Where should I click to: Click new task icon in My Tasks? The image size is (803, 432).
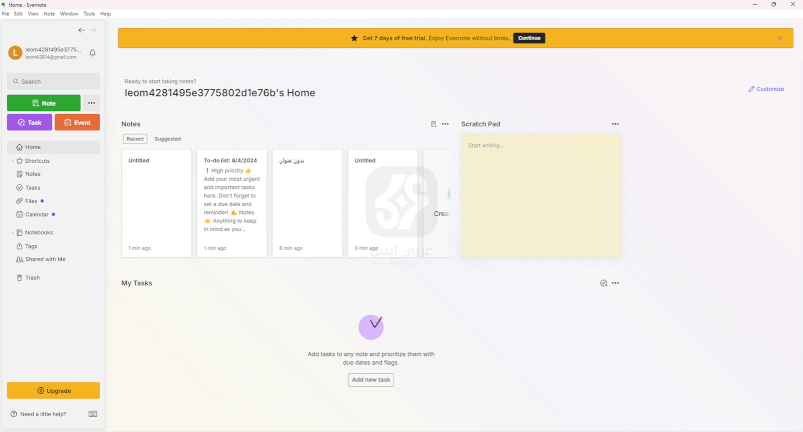point(603,283)
